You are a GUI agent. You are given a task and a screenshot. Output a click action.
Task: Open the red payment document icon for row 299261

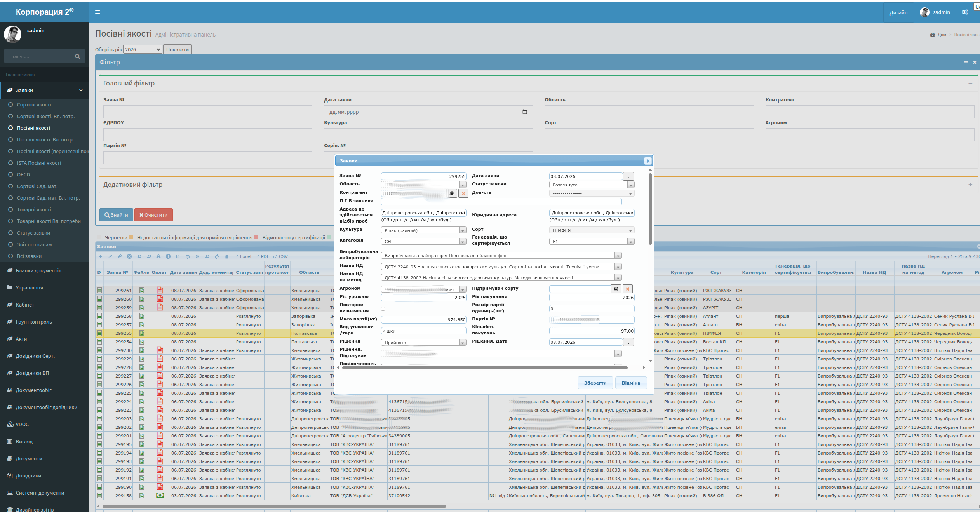click(x=160, y=290)
